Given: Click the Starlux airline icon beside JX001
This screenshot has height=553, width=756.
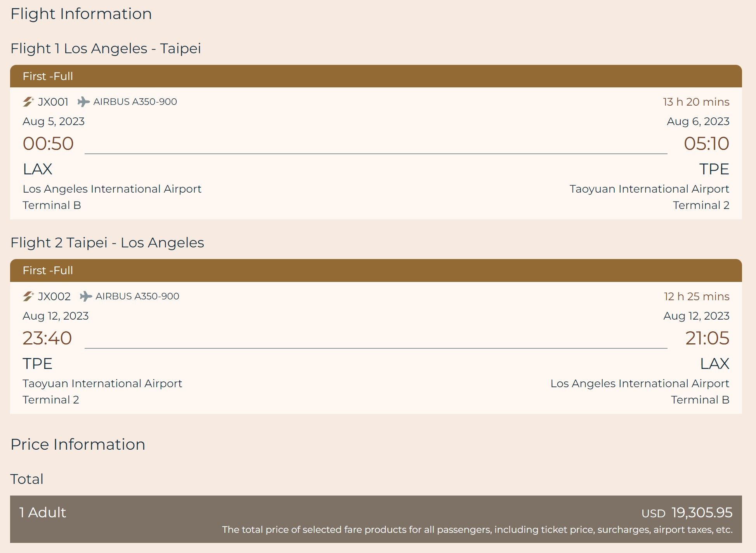Looking at the screenshot, I should [x=29, y=102].
